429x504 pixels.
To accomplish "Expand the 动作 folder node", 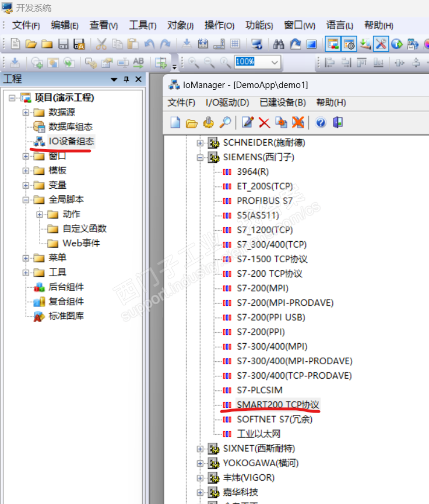I will click(40, 214).
